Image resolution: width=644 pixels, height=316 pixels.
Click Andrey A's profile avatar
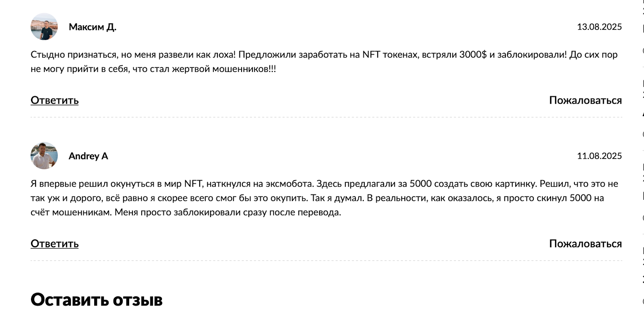click(x=44, y=156)
